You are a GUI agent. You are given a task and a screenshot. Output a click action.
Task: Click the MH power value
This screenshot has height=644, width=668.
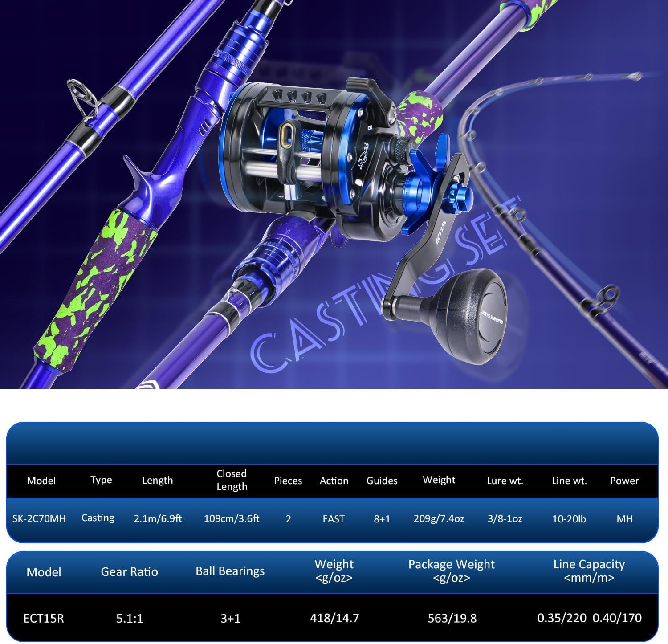tap(624, 519)
